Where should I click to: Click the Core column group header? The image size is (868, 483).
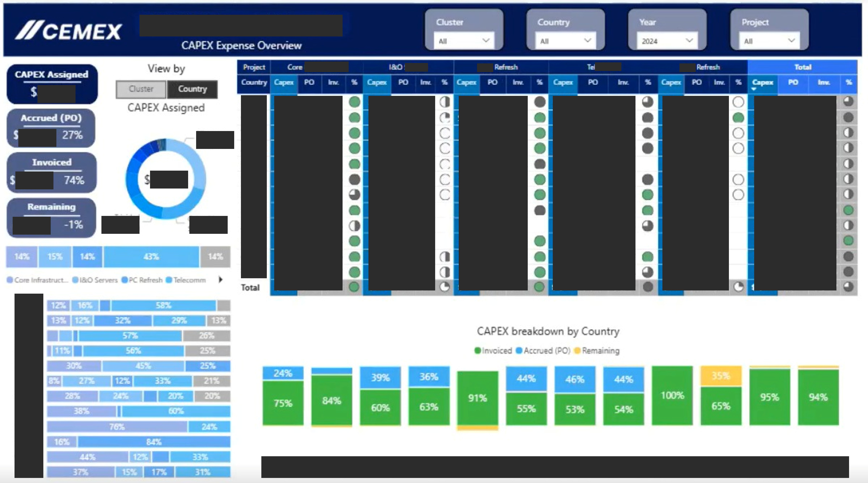tap(317, 67)
